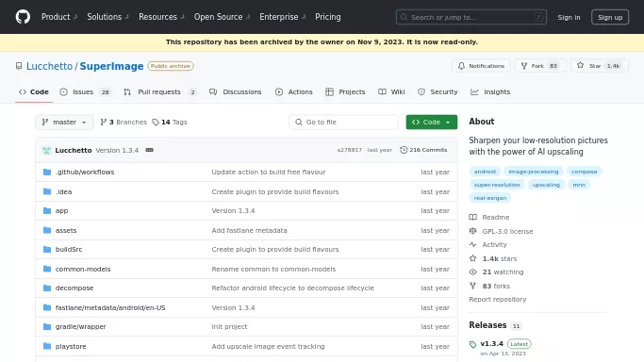Viewport: 644px width, 362px height.
Task: Open the Insights tab
Action: [x=490, y=92]
